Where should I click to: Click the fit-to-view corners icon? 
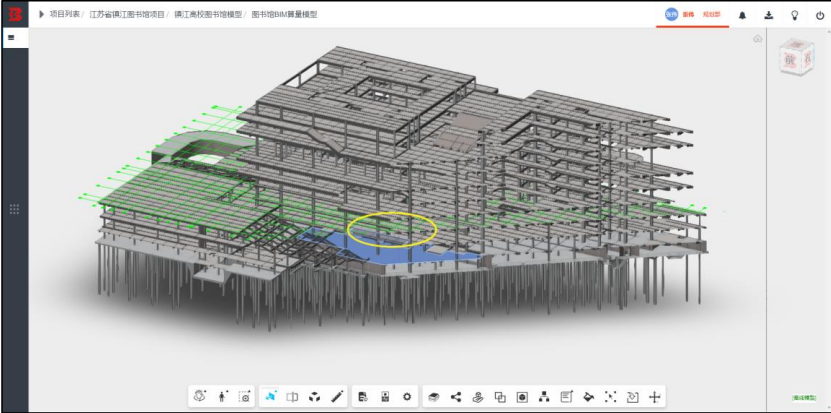click(611, 396)
